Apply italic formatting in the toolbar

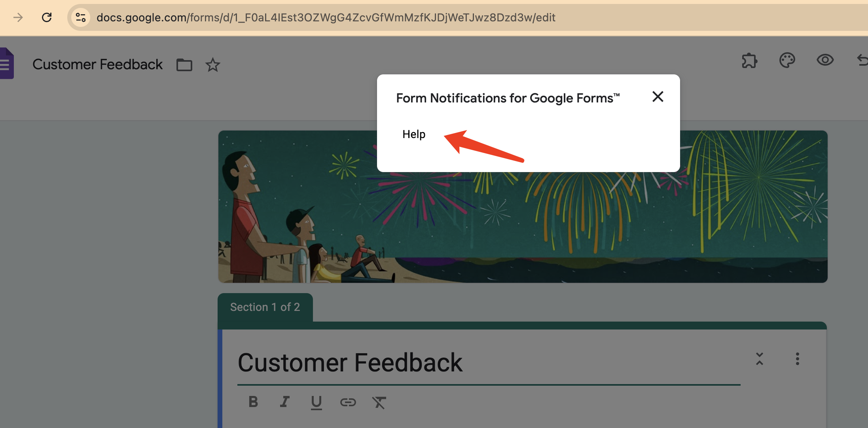[x=284, y=402]
